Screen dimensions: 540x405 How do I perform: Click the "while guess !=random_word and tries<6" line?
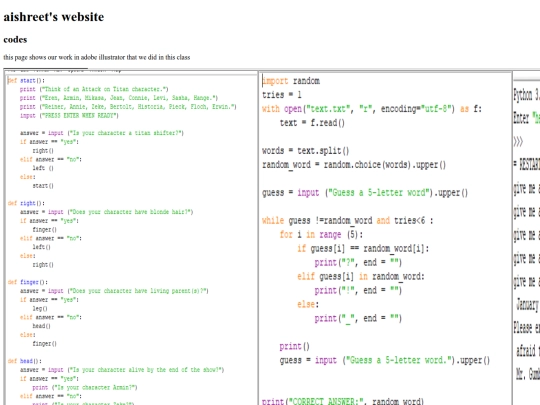tap(347, 220)
